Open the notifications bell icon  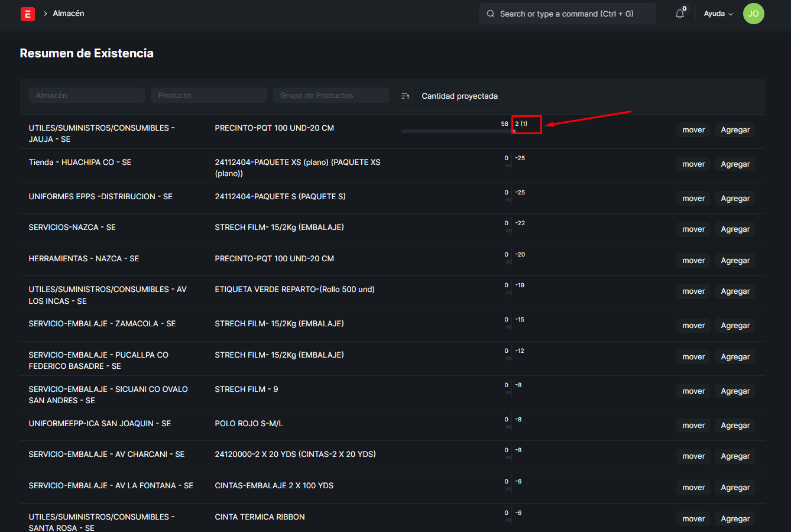[680, 14]
